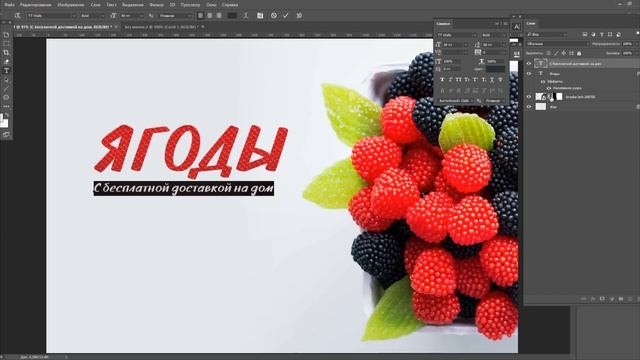Hide the smart object berries layer
Screen dimensions: 640x360
pos(529,97)
